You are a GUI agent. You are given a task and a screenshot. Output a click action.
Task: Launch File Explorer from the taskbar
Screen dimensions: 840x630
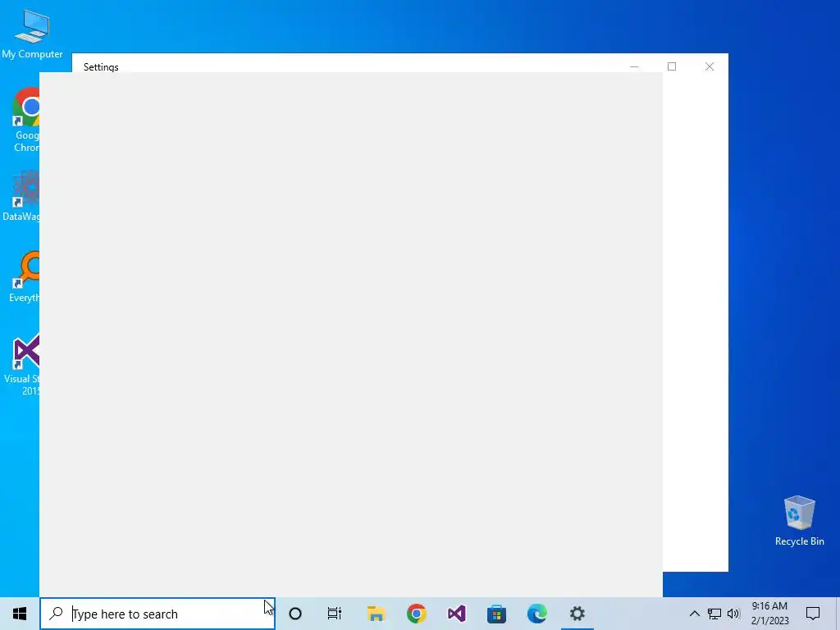[x=376, y=614]
